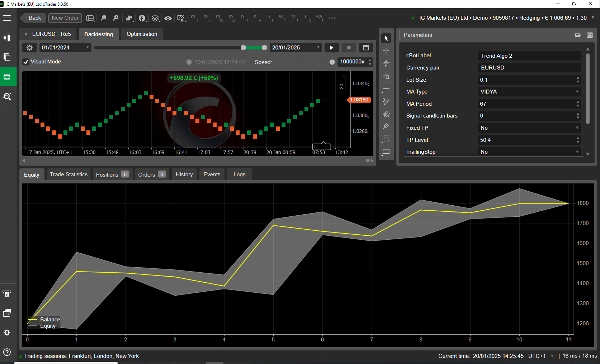Open the Trade section in sidebar
The height and width of the screenshot is (364, 600).
tap(7, 38)
